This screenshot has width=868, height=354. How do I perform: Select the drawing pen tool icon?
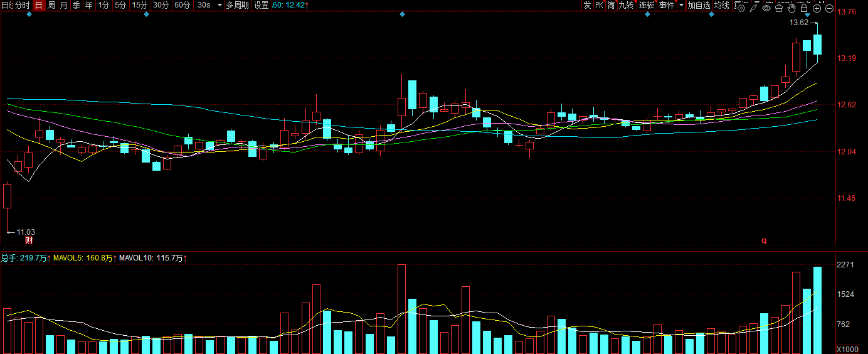[753, 8]
